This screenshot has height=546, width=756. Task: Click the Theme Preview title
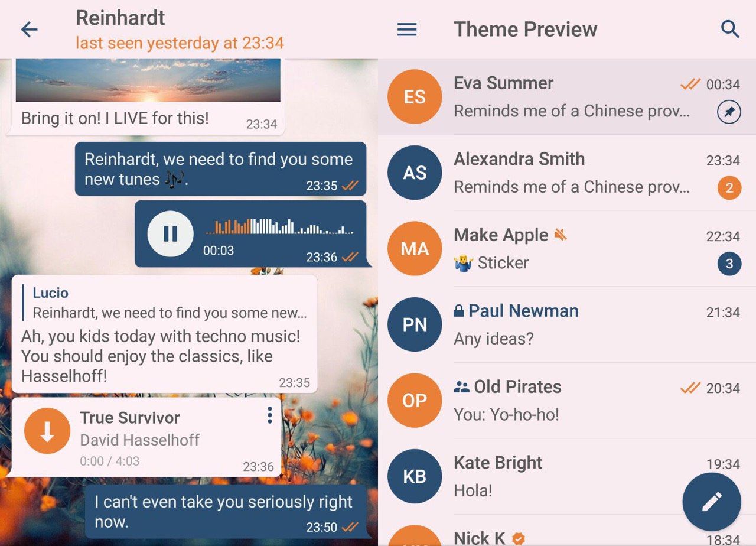click(x=525, y=30)
